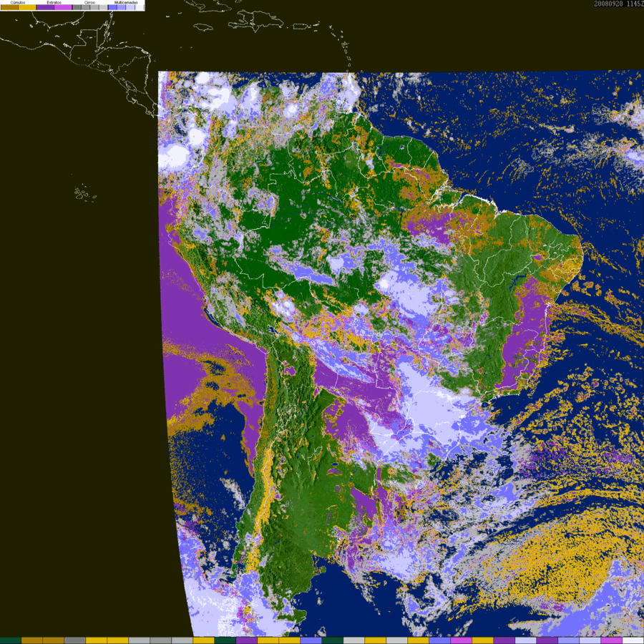The width and height of the screenshot is (644, 644).
Task: Click the dark brown Cúmulos legend swatch
Action: tap(9, 7)
